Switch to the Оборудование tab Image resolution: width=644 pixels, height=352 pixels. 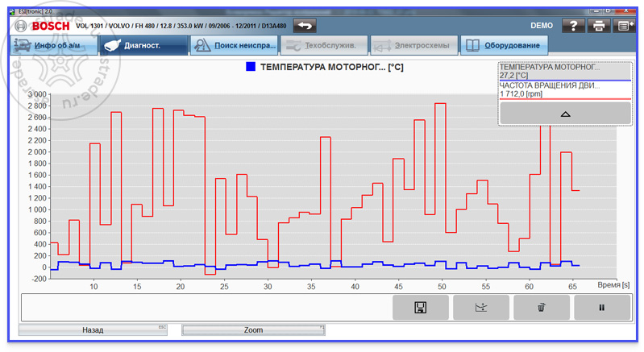tap(505, 45)
